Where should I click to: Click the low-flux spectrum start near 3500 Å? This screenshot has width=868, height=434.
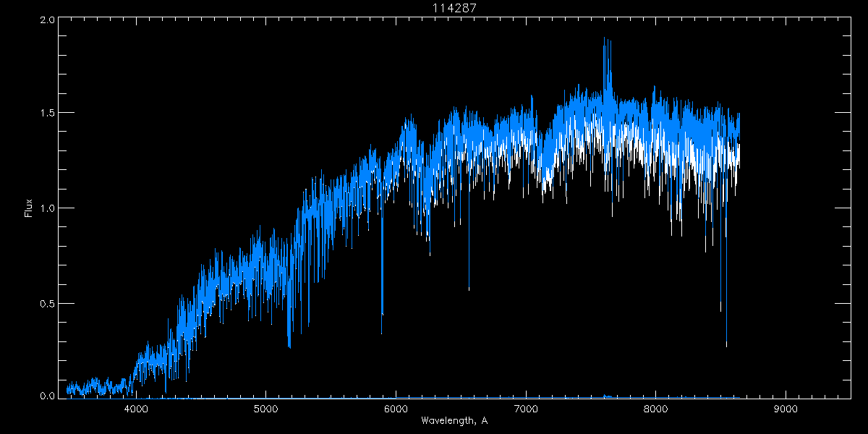(x=70, y=389)
